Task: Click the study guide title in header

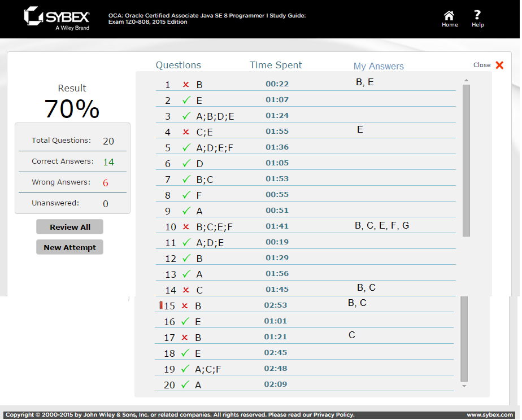Action: tap(207, 19)
